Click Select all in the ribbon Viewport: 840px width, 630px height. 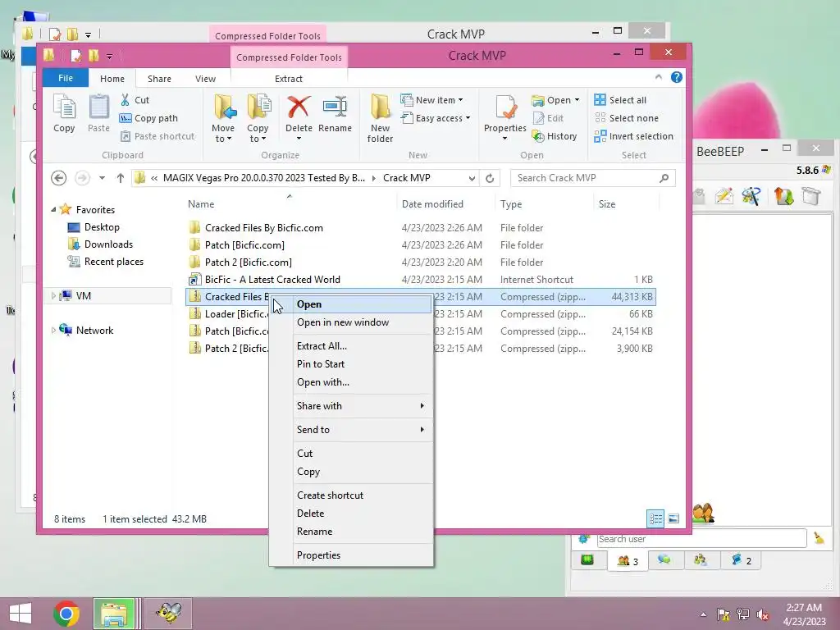point(620,100)
